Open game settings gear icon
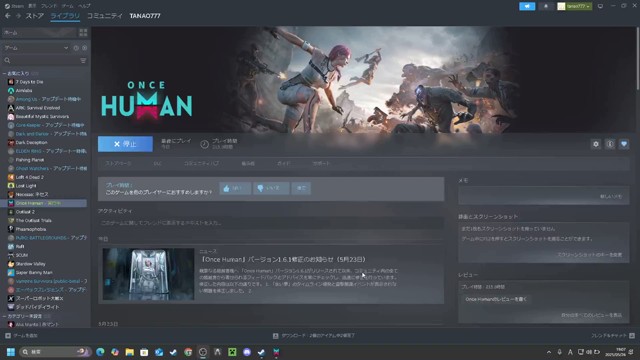The width and height of the screenshot is (640, 360). click(596, 144)
